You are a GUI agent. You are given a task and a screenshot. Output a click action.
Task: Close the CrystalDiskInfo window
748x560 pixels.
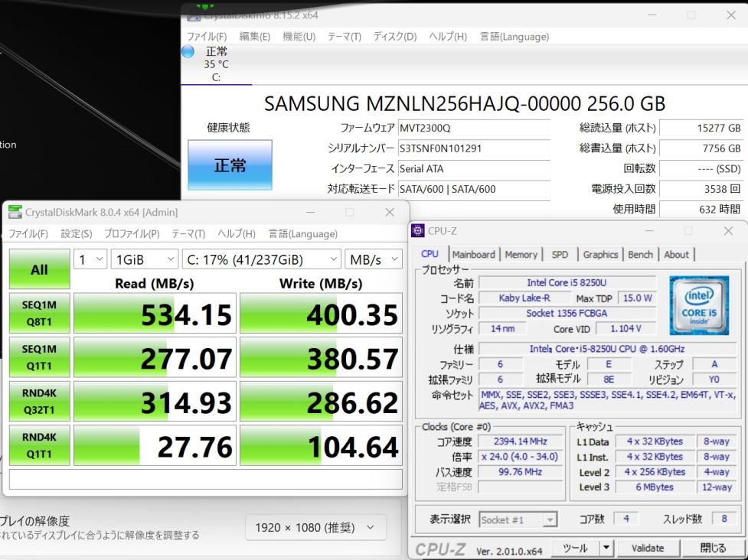pos(731,15)
